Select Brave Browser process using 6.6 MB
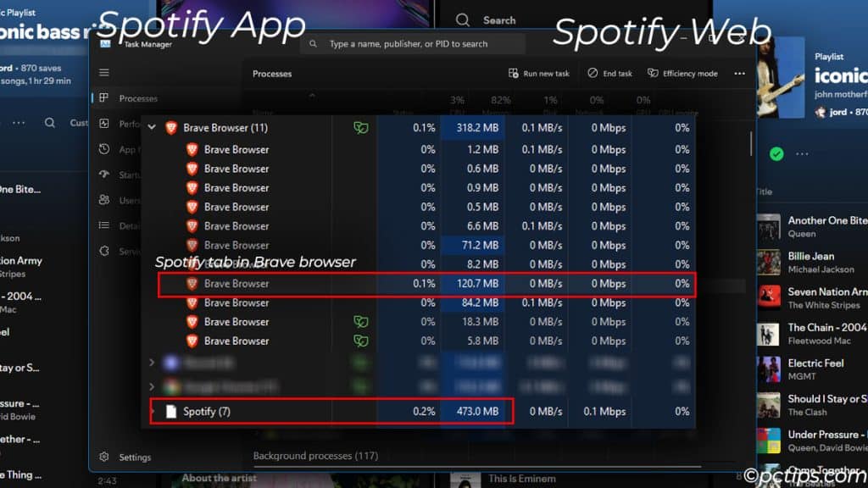This screenshot has height=488, width=868. pos(419,225)
